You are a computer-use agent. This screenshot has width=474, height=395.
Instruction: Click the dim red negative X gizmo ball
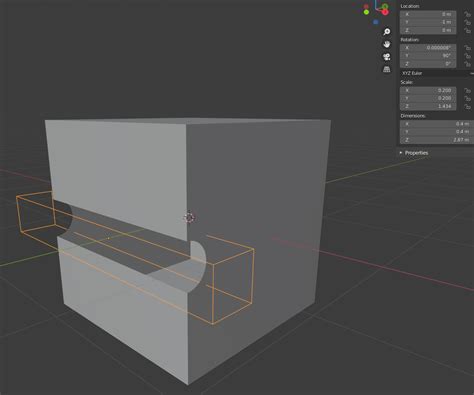point(366,6)
